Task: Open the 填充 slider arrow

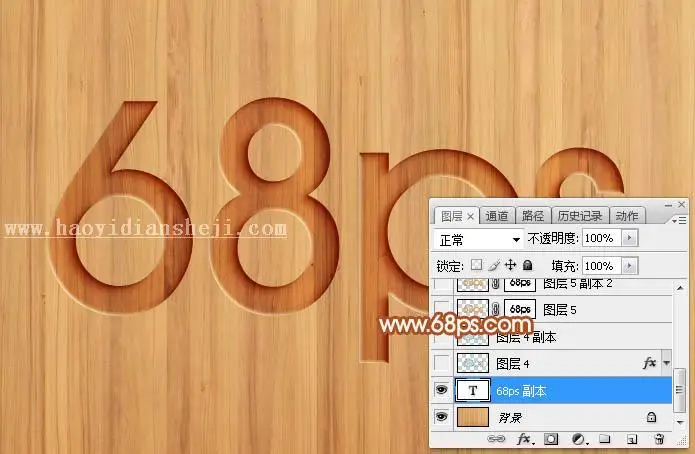Action: 629,266
